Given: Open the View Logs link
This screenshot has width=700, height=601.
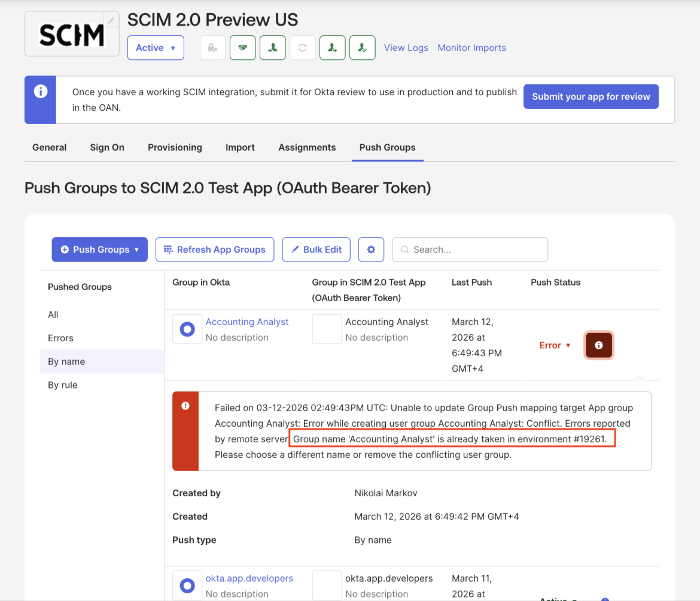Looking at the screenshot, I should tap(406, 48).
